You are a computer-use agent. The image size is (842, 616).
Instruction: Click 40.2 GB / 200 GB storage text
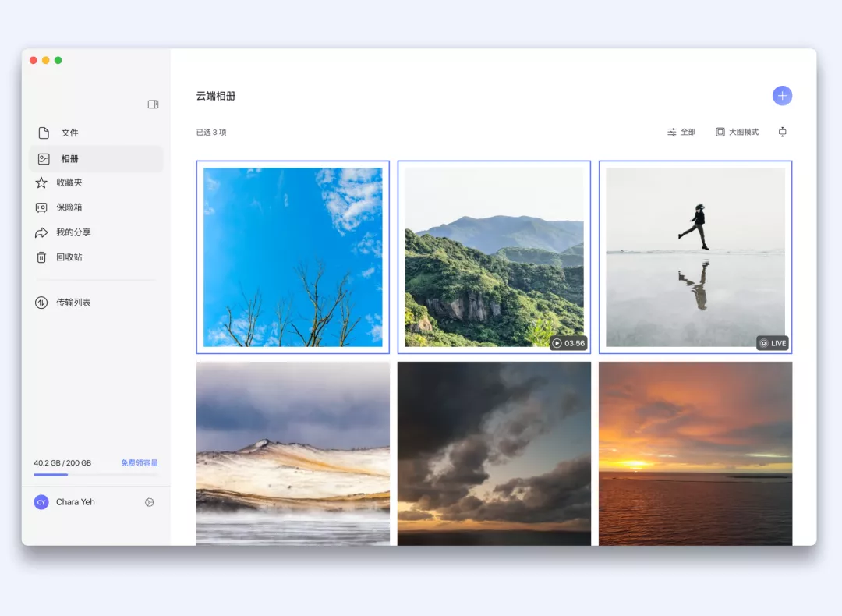62,463
